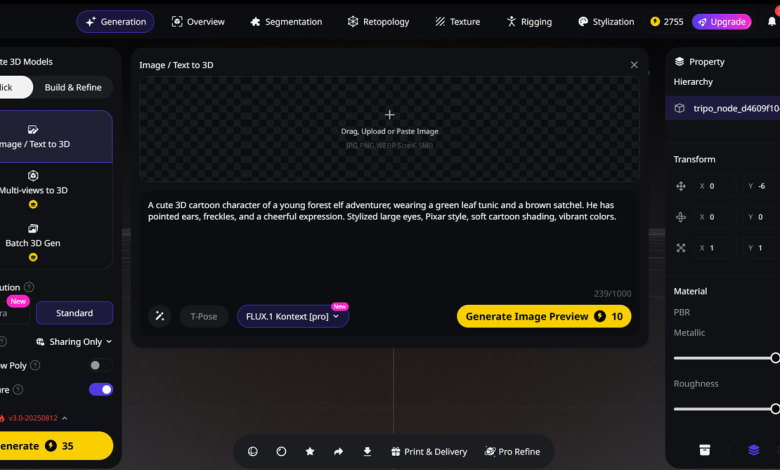Image resolution: width=780 pixels, height=470 pixels.
Task: Expand the Sharing Only privacy dropdown
Action: pyautogui.click(x=80, y=341)
